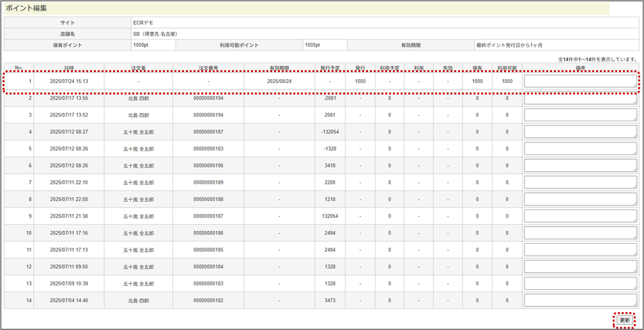Click order number 00000000188

(x=208, y=199)
